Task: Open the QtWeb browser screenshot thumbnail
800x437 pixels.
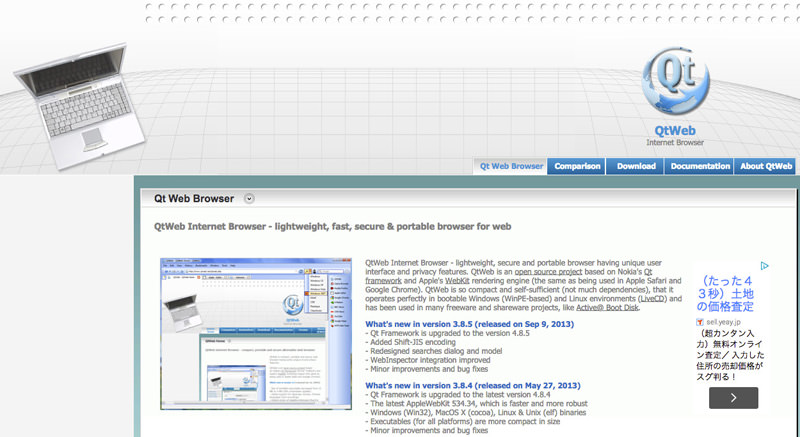Action: click(256, 333)
